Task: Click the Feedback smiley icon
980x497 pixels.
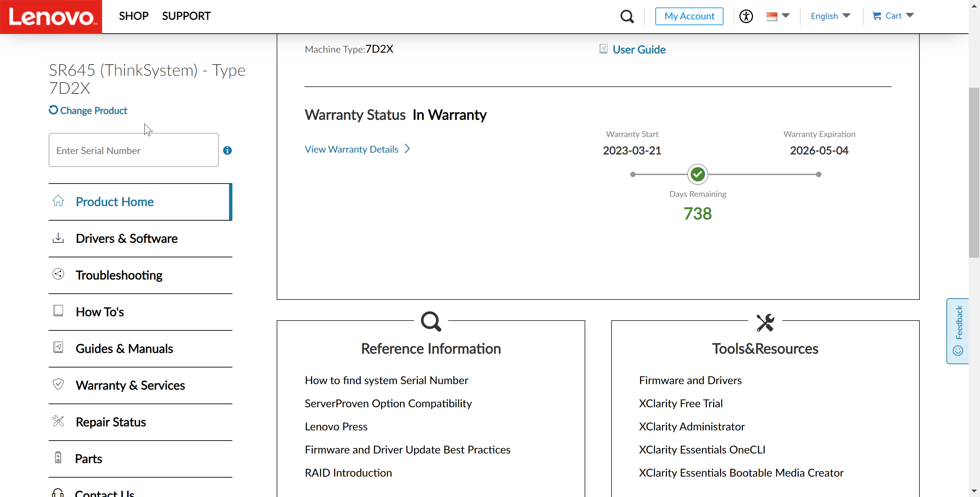Action: 958,350
